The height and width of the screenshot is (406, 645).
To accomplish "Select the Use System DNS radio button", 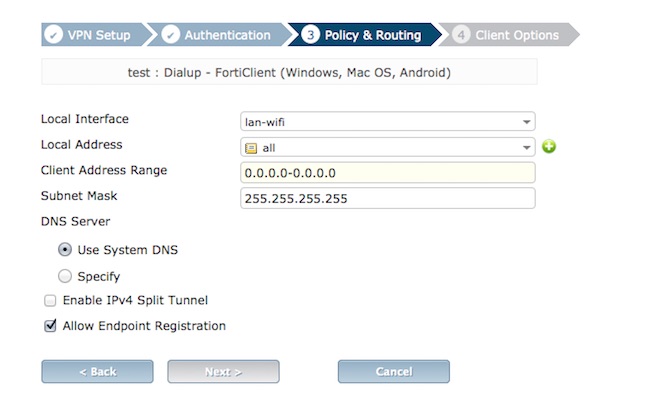I will [x=65, y=250].
